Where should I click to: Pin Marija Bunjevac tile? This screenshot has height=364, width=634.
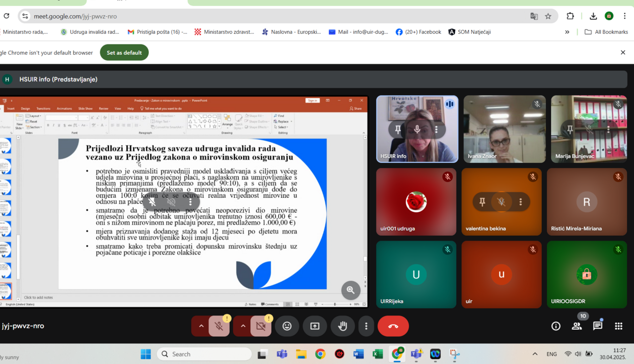(570, 129)
